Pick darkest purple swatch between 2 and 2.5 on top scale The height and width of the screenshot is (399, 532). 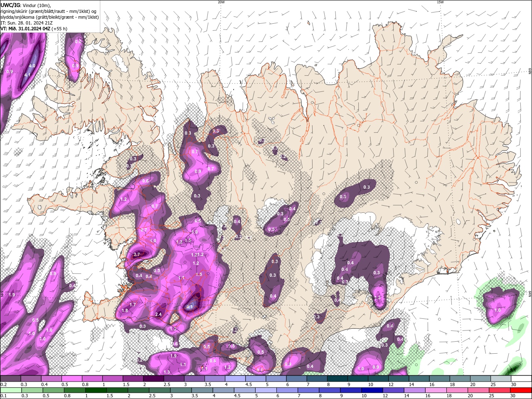[153, 378]
